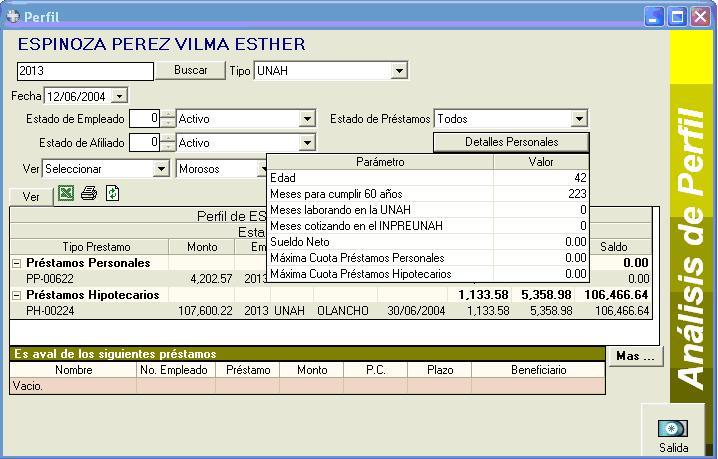The width and height of the screenshot is (718, 459).
Task: Click the Meses cotizando en el INPREUNAH row
Action: coord(428,226)
